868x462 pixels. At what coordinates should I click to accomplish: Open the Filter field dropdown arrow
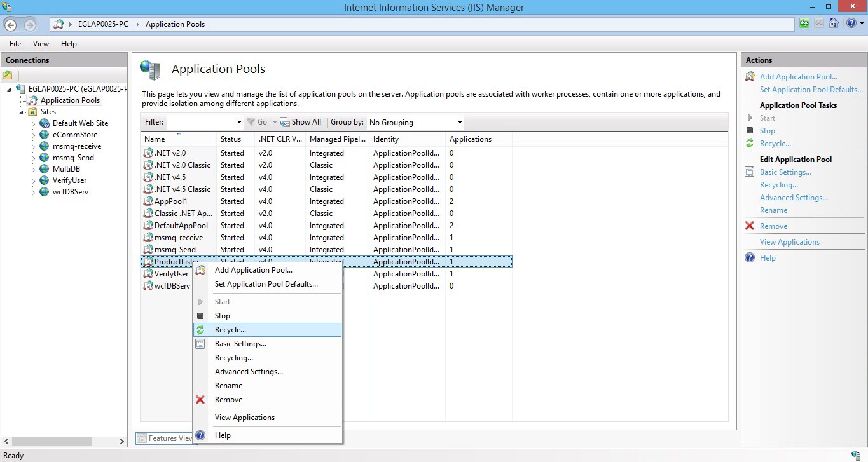[239, 122]
